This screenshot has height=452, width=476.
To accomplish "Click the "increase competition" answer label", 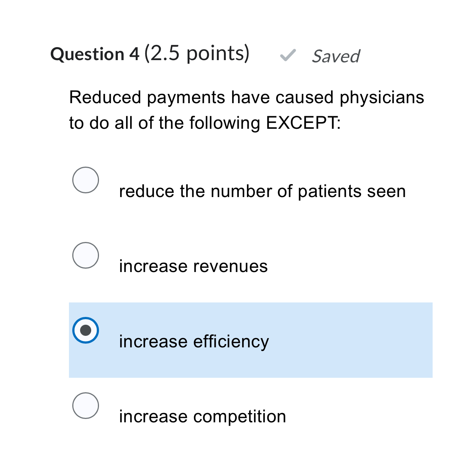I will tap(202, 416).
